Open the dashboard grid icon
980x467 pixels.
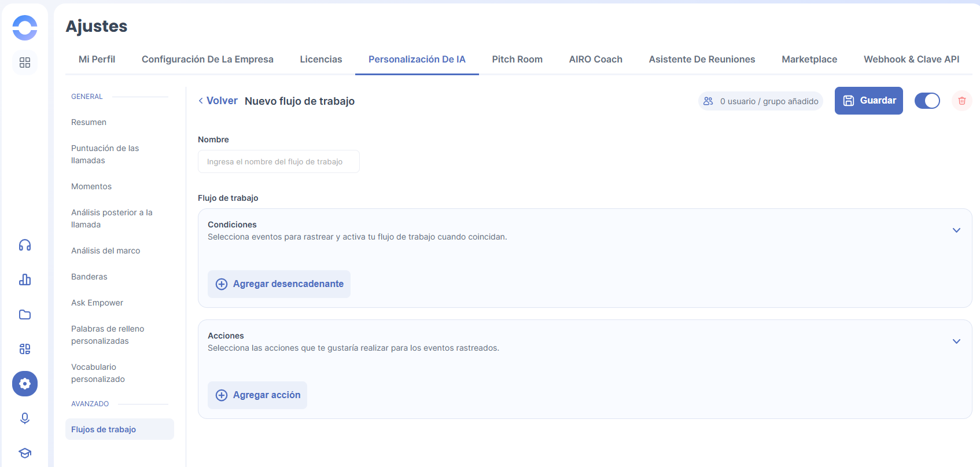pyautogui.click(x=25, y=62)
